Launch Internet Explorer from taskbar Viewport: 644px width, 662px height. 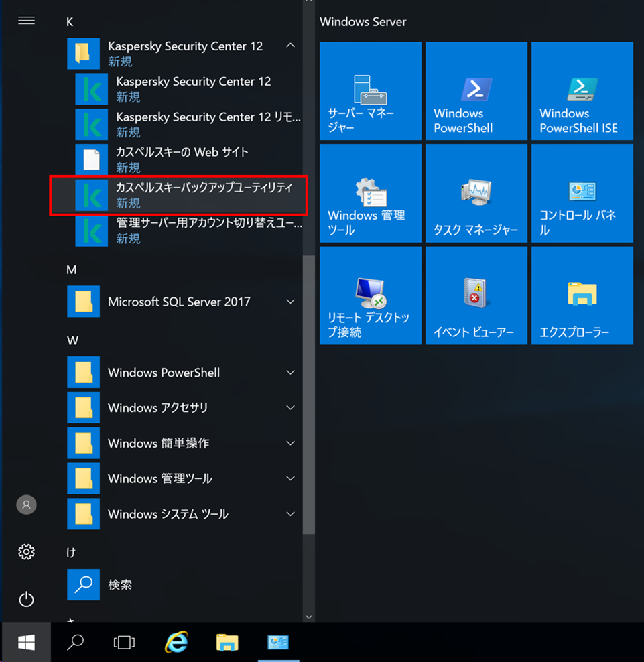(176, 642)
